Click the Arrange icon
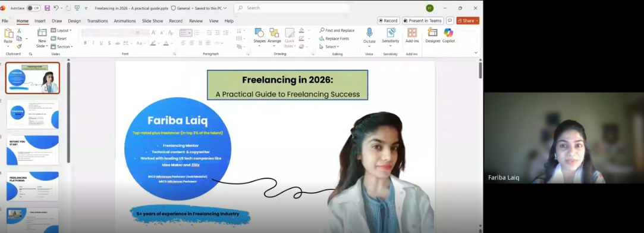The width and height of the screenshot is (644, 233). [x=274, y=33]
